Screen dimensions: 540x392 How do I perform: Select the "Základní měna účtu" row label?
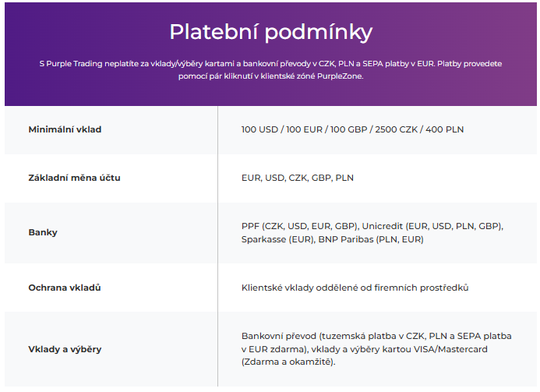[x=74, y=178]
